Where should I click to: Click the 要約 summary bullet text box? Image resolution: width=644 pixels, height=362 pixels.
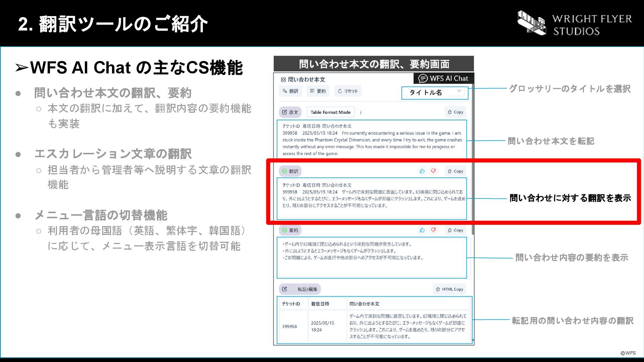pyautogui.click(x=372, y=257)
